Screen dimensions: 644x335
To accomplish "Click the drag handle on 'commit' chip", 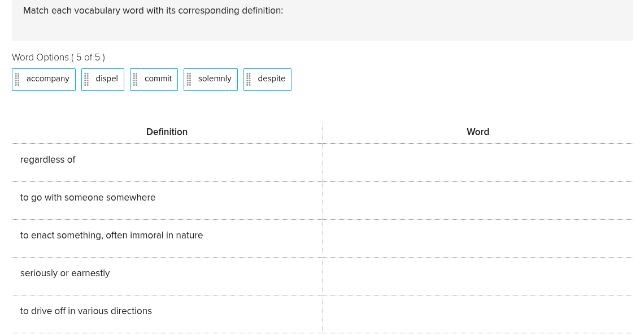I will pos(135,79).
